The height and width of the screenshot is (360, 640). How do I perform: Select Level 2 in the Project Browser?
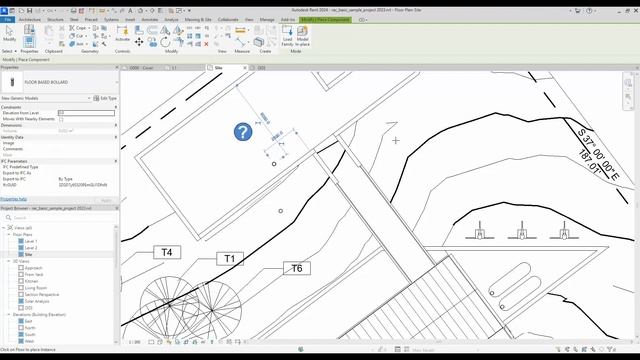click(x=31, y=248)
